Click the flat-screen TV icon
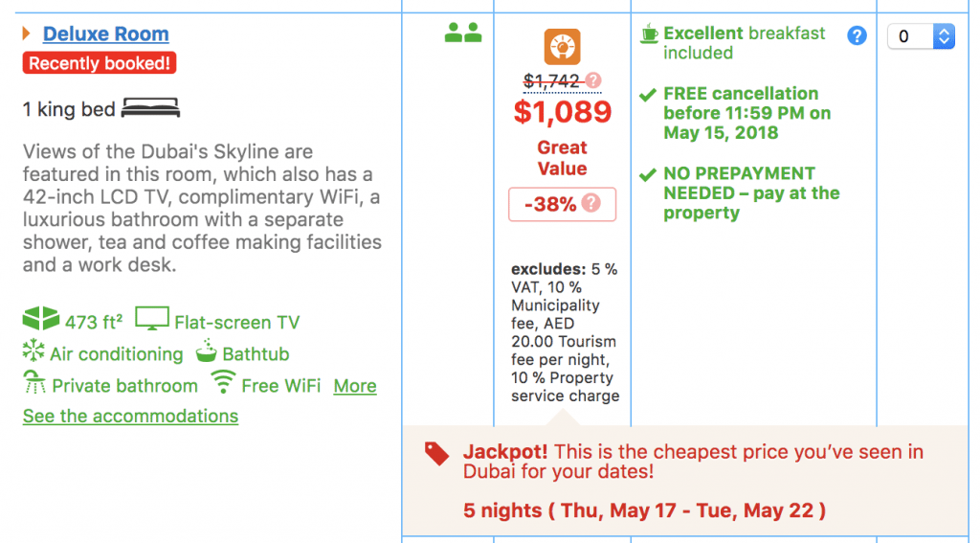This screenshot has width=980, height=543. click(x=152, y=318)
